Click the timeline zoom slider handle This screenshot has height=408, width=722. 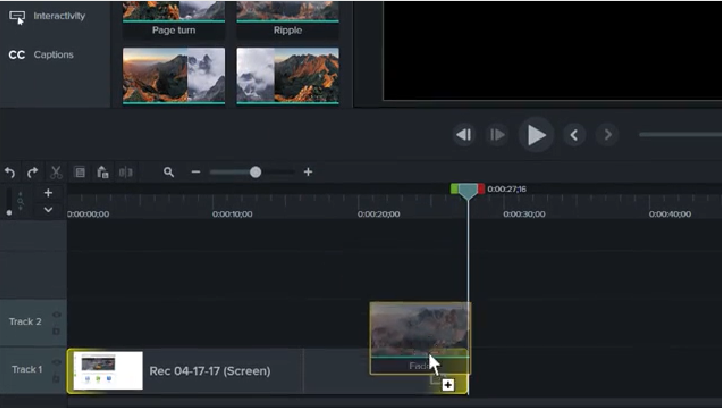(x=255, y=172)
